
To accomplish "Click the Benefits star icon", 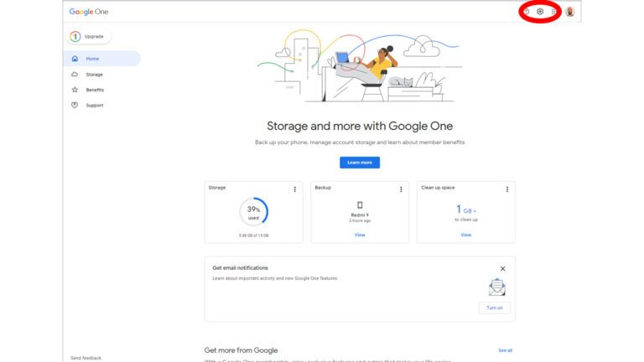I will tap(75, 90).
